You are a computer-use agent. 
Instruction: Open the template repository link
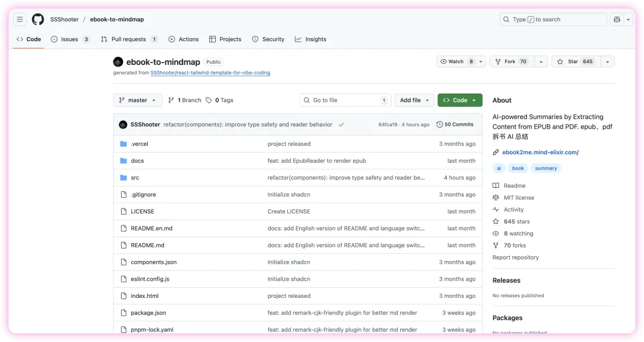click(210, 73)
